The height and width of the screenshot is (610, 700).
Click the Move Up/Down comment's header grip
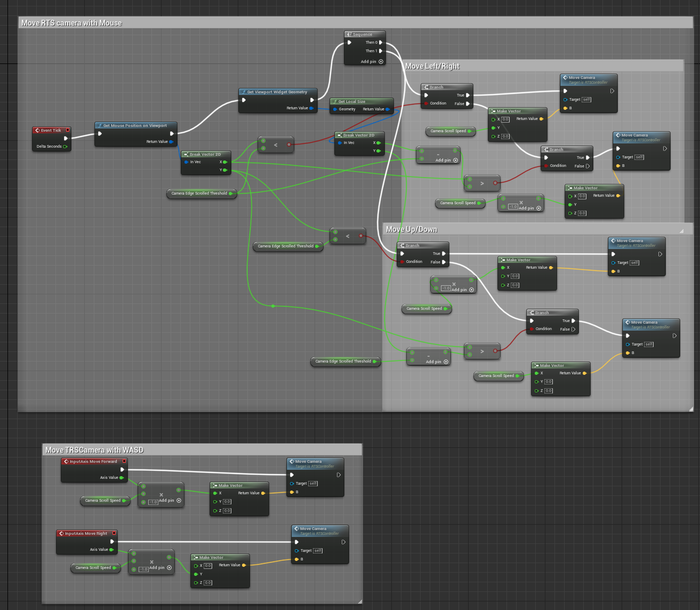pyautogui.click(x=681, y=231)
